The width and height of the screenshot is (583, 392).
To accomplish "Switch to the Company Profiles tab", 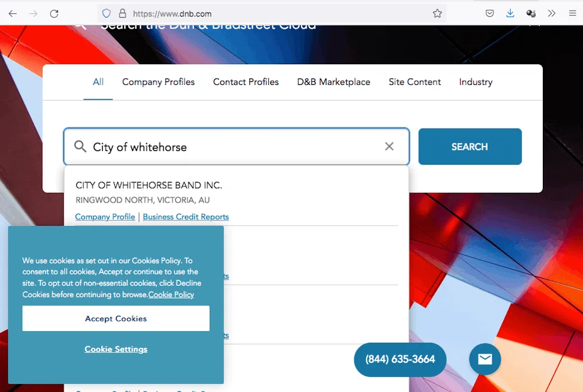I will pyautogui.click(x=159, y=81).
